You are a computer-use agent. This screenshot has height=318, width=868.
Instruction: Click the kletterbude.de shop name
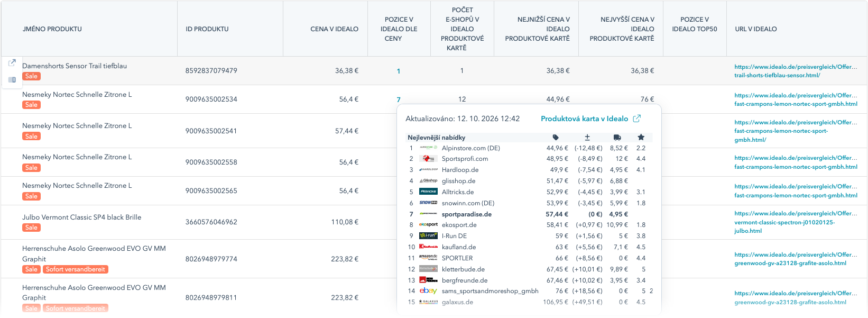(x=463, y=269)
